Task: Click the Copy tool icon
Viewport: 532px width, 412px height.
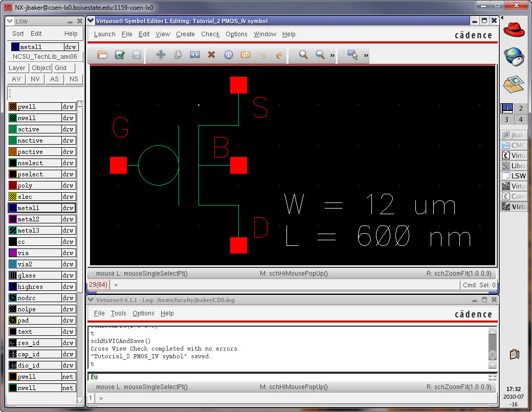Action: (x=178, y=55)
